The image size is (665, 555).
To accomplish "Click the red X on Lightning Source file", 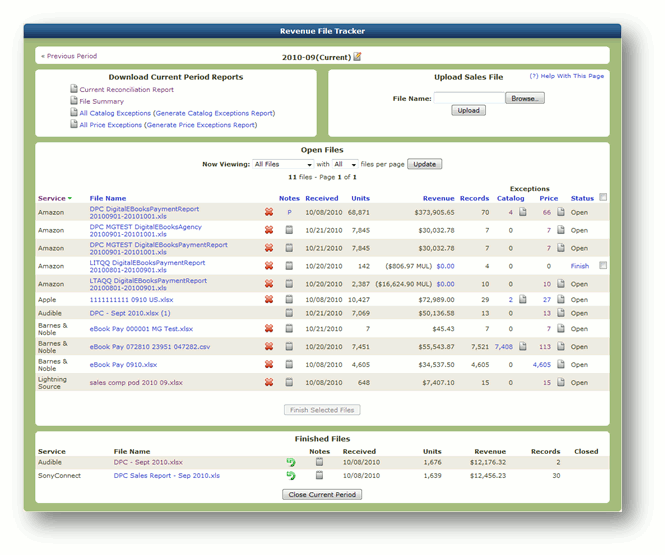I will click(269, 382).
